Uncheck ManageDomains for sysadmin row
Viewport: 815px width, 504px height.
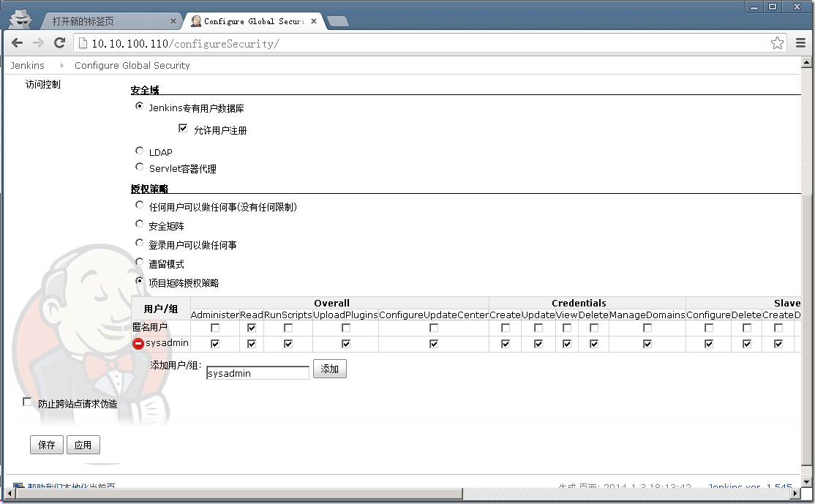(x=647, y=344)
